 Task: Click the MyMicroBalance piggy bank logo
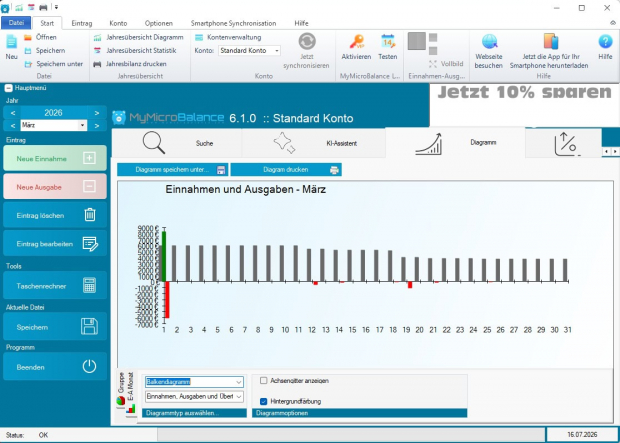click(119, 118)
